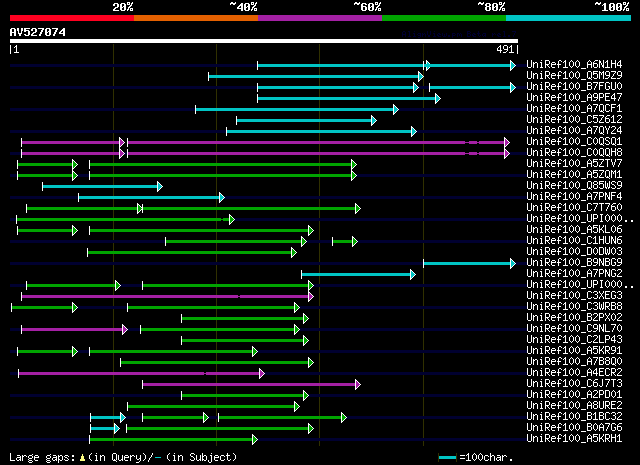Click the purple alignment bar in the C6J7T3 row
The image size is (640, 465).
[251, 385]
